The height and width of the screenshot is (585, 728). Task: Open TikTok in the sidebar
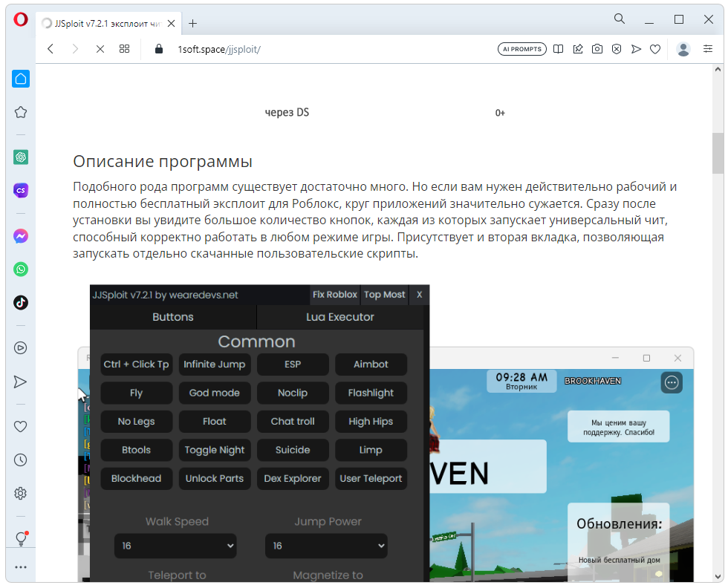point(21,302)
